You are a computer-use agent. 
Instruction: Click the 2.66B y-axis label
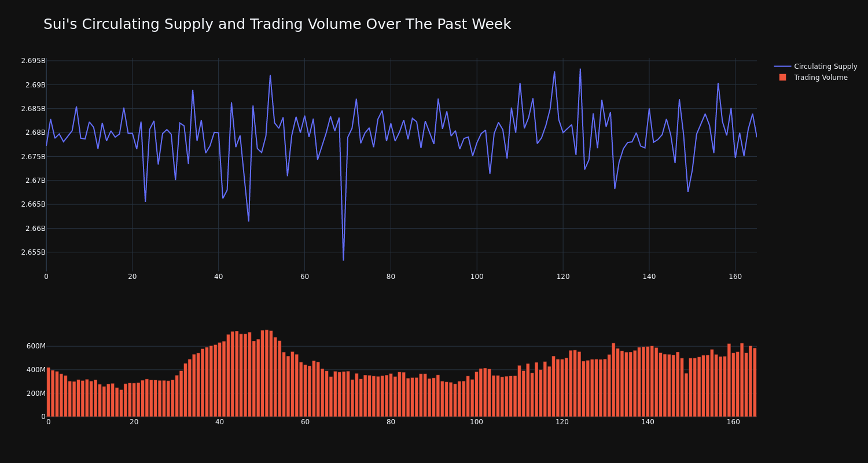[35, 229]
